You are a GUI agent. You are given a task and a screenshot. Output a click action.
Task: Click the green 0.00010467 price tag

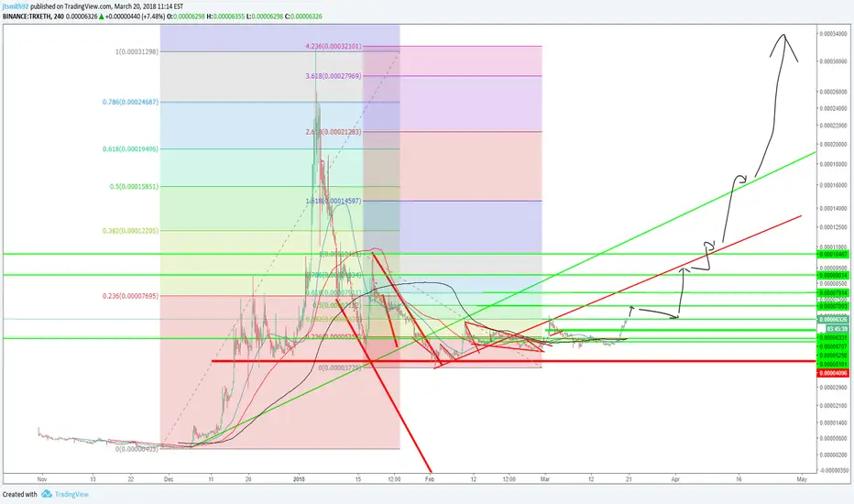(833, 255)
